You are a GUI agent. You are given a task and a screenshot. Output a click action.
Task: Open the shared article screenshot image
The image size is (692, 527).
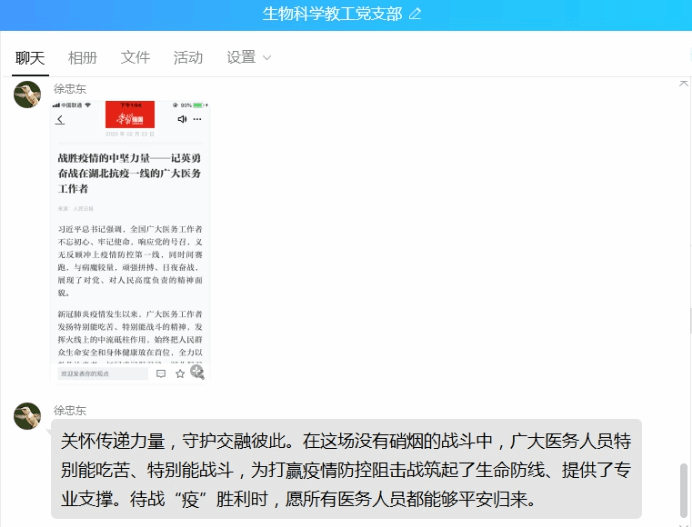click(130, 240)
